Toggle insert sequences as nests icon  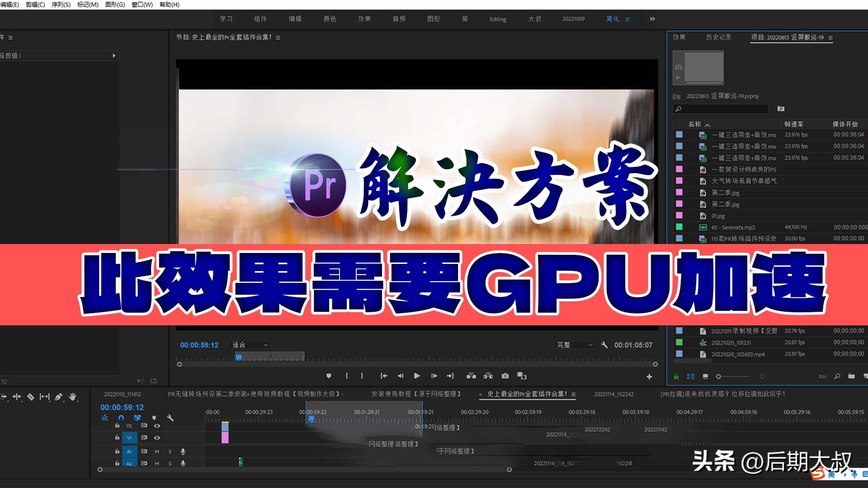(x=105, y=418)
